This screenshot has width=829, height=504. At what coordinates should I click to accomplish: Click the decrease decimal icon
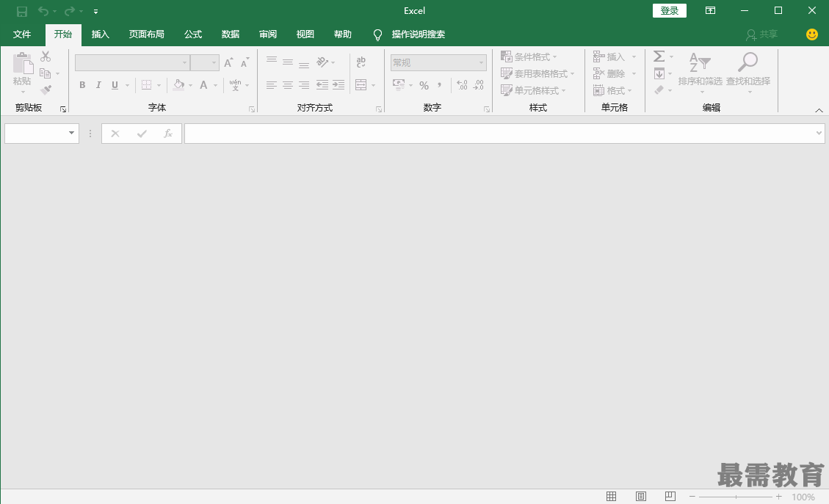tap(479, 85)
